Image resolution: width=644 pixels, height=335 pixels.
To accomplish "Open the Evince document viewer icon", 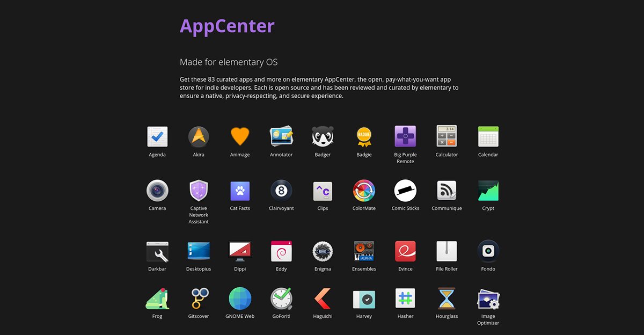I will 405,251.
